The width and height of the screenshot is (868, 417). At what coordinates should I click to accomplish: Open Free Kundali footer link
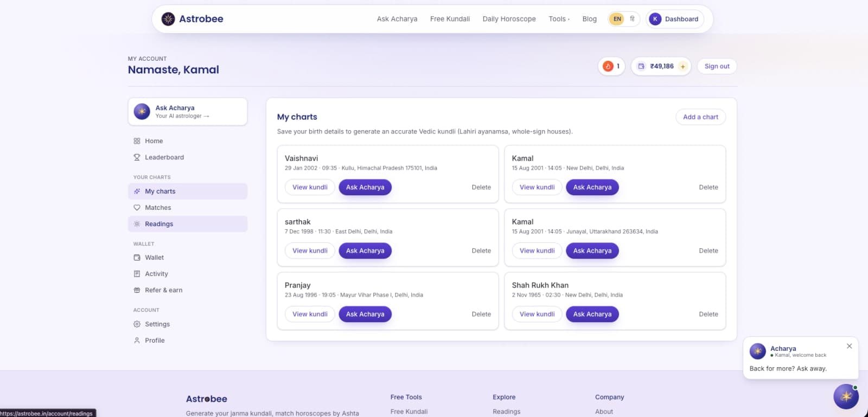(x=409, y=412)
